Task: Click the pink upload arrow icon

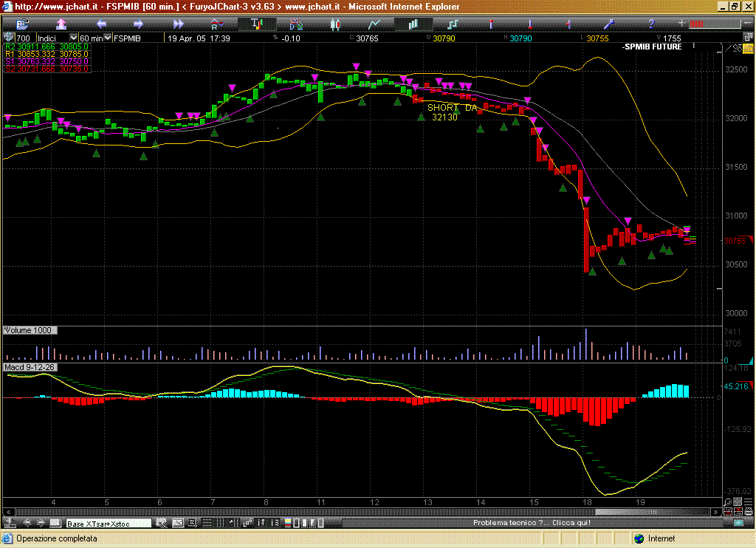Action: (x=61, y=24)
